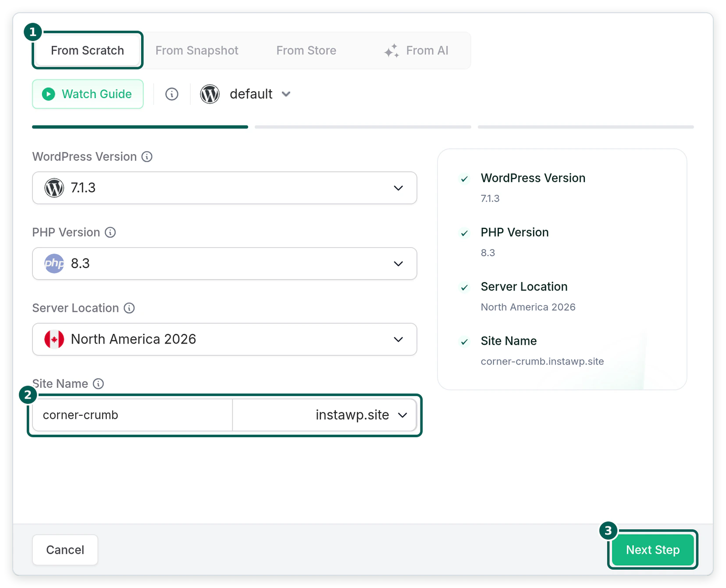The image size is (726, 588).
Task: Click the PHP logo in the version field
Action: [54, 263]
